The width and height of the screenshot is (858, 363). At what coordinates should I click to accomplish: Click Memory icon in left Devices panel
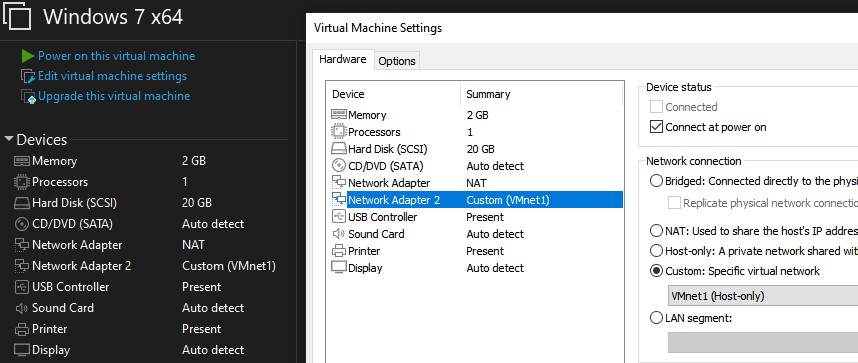[x=22, y=161]
